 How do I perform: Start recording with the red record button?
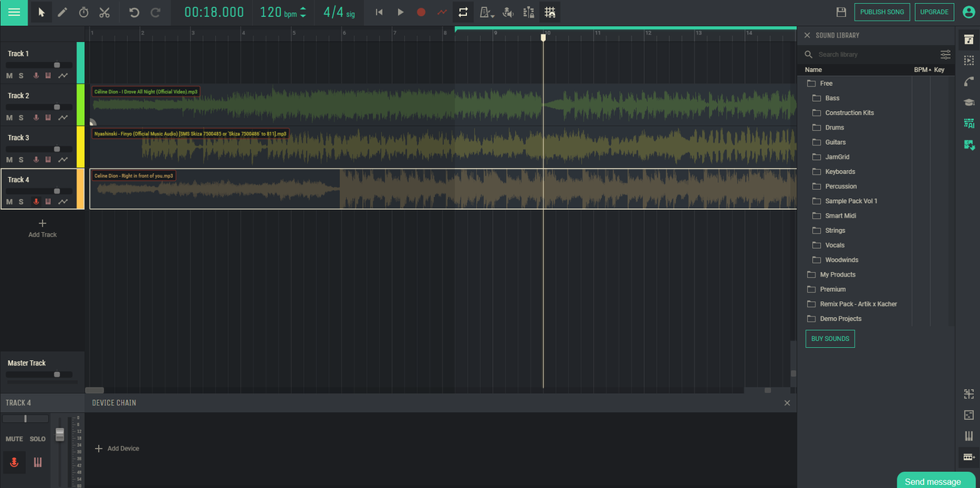[421, 12]
